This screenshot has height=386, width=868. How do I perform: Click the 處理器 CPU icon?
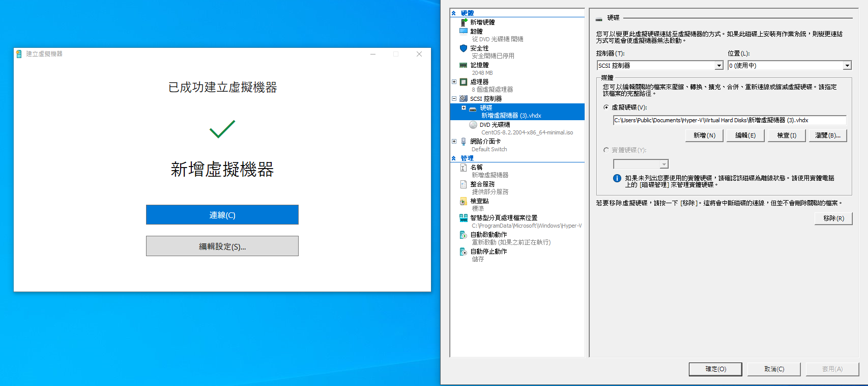pyautogui.click(x=464, y=82)
